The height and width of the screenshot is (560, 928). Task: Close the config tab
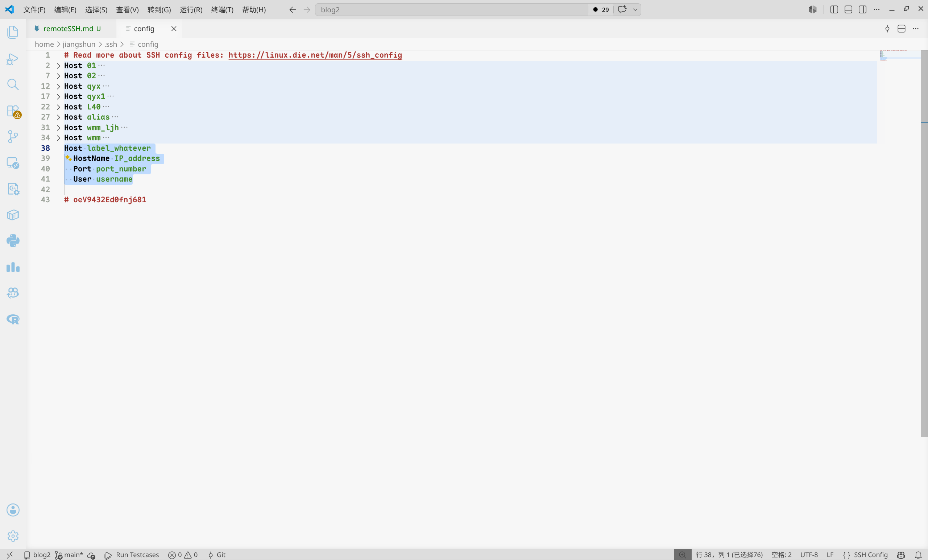click(x=174, y=29)
